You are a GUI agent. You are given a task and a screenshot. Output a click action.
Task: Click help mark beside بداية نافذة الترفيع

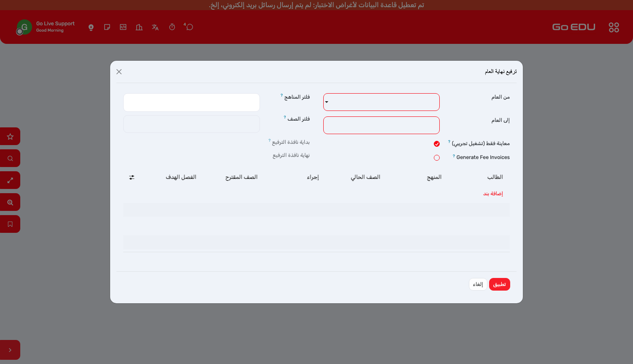(269, 140)
